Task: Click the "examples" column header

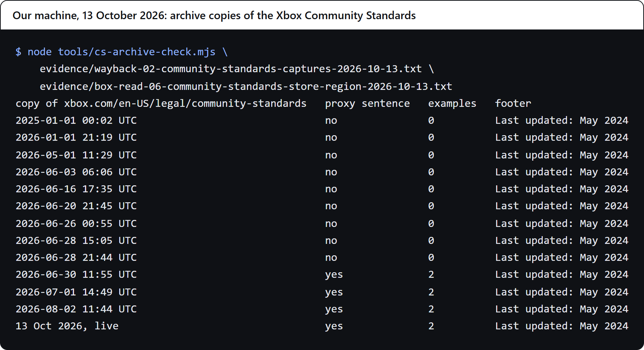Action: click(452, 104)
